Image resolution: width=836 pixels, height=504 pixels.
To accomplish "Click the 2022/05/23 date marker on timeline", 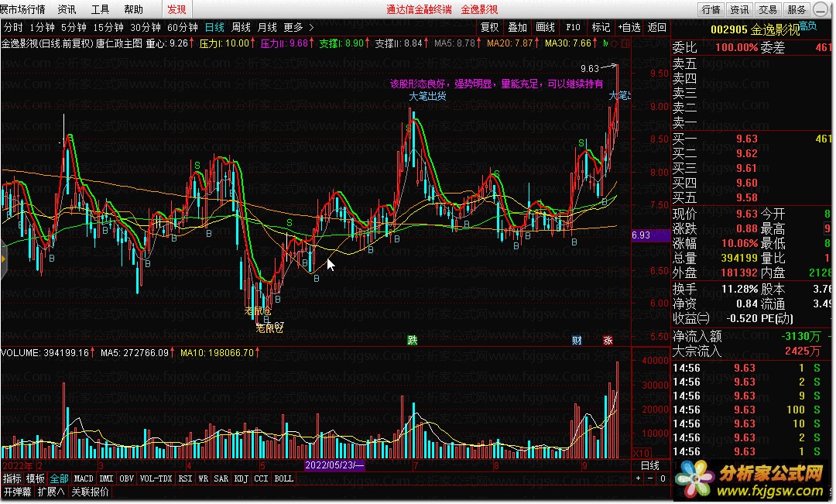I will 335,465.
